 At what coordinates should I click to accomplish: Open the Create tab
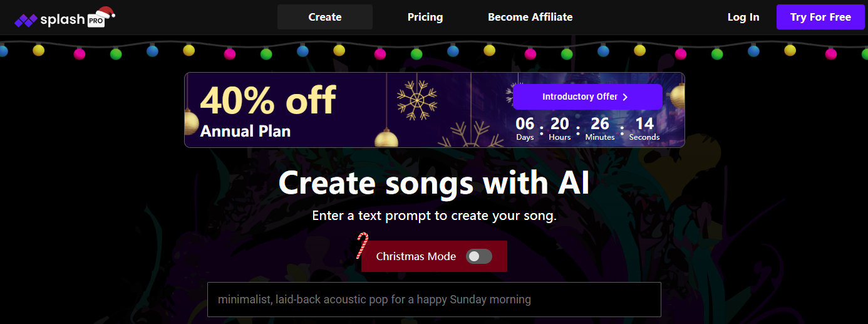pyautogui.click(x=325, y=17)
